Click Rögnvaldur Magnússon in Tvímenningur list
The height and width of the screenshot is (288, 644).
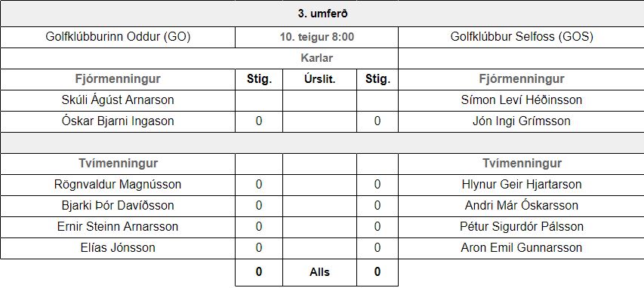(x=118, y=185)
